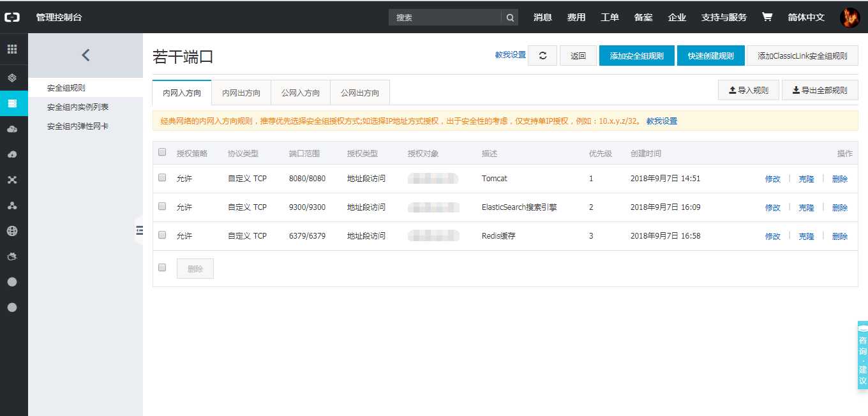Click 删除 for the ElasticSearch rule
Viewport: 868px width, 416px height.
840,207
